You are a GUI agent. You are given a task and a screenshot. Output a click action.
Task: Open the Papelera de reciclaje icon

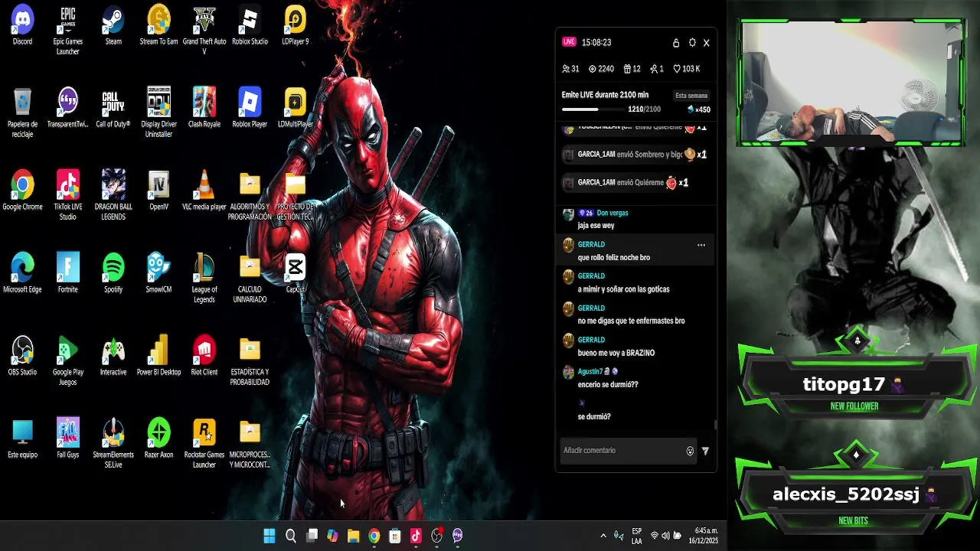(22, 113)
